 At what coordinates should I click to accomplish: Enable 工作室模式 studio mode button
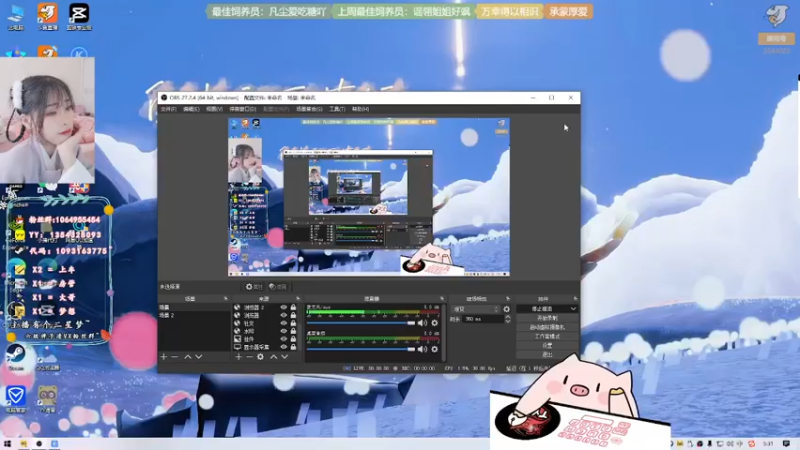click(547, 336)
